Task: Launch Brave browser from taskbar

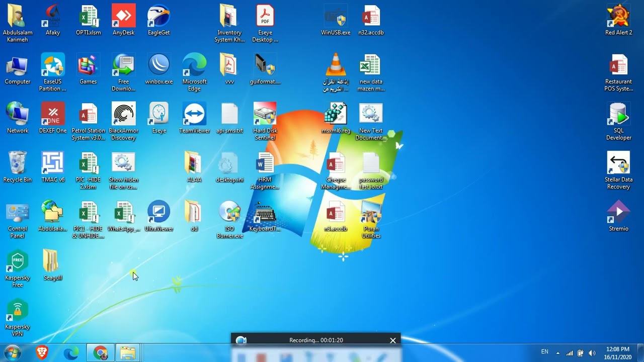Action: [x=42, y=353]
